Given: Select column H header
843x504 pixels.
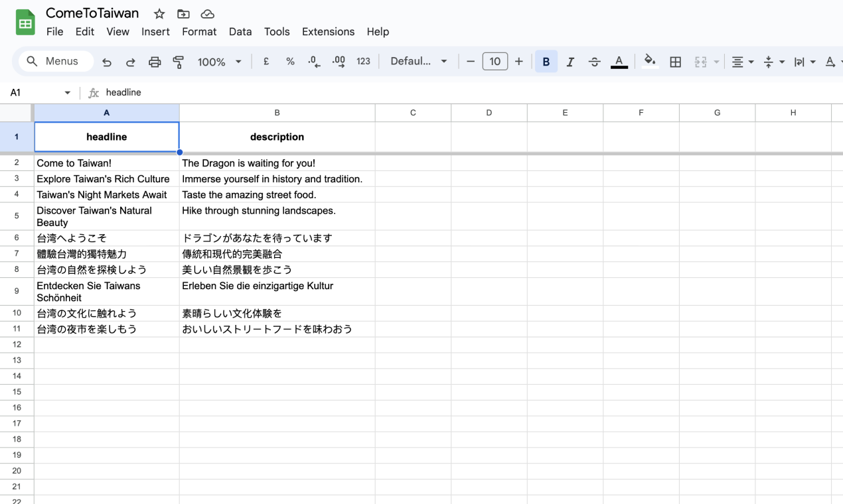Looking at the screenshot, I should pos(793,113).
